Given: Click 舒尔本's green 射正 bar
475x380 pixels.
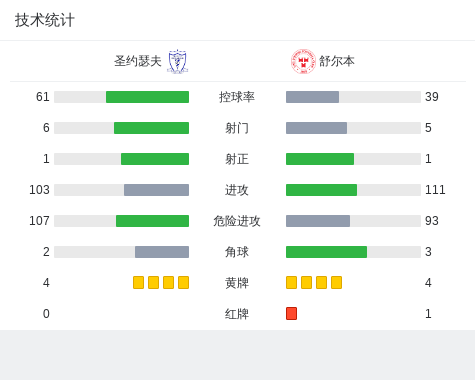Looking at the screenshot, I should point(320,159).
